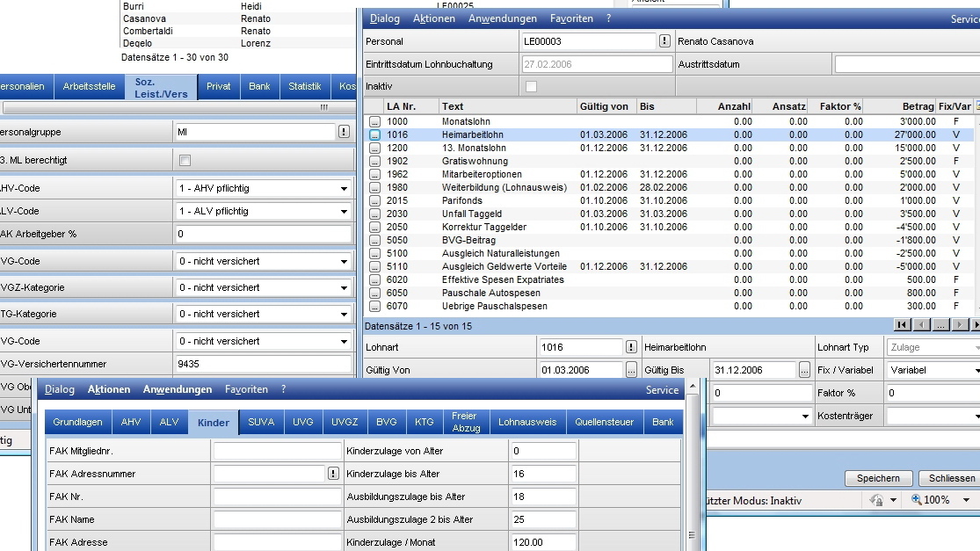Jump to the first record page
The width and height of the screenshot is (980, 551).
coord(902,324)
